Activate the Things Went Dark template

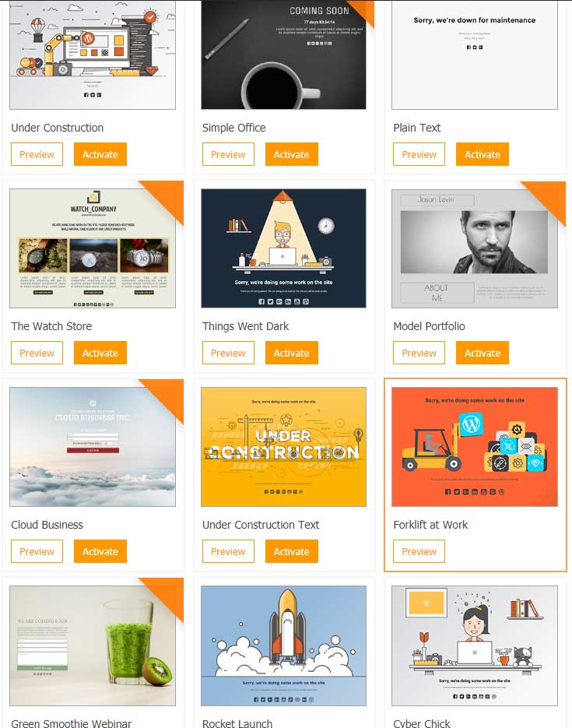click(x=291, y=353)
